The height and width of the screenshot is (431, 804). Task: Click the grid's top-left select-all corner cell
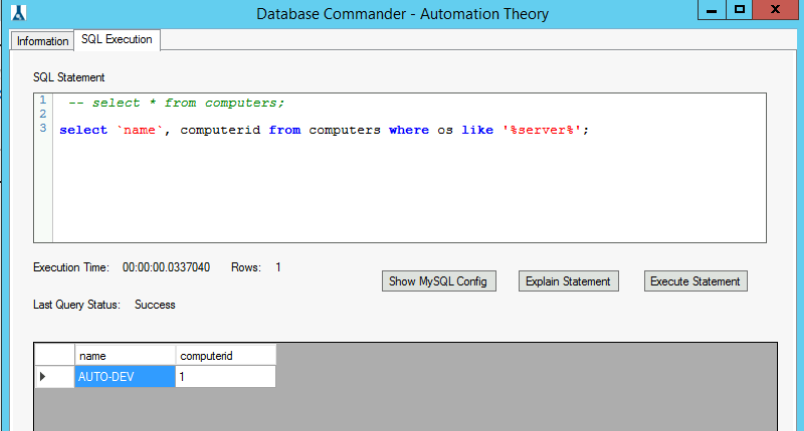pos(54,356)
